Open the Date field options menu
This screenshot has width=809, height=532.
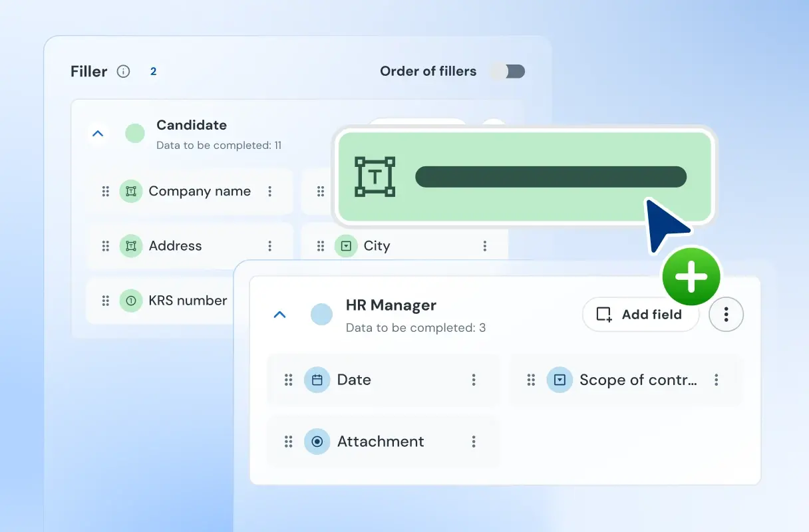474,380
